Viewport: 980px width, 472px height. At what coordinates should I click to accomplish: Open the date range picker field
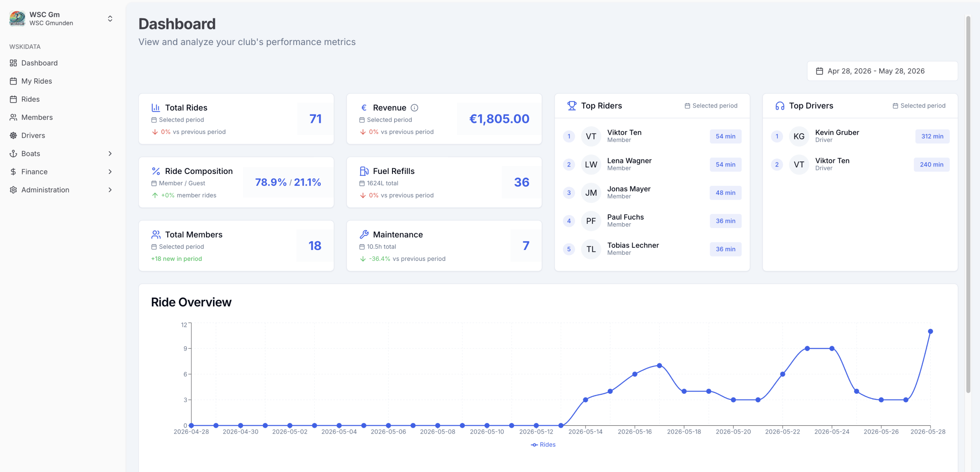[x=882, y=71]
